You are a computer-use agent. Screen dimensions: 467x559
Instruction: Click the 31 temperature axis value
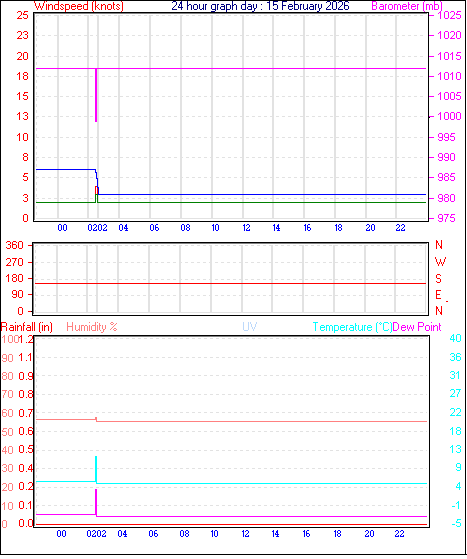click(456, 375)
